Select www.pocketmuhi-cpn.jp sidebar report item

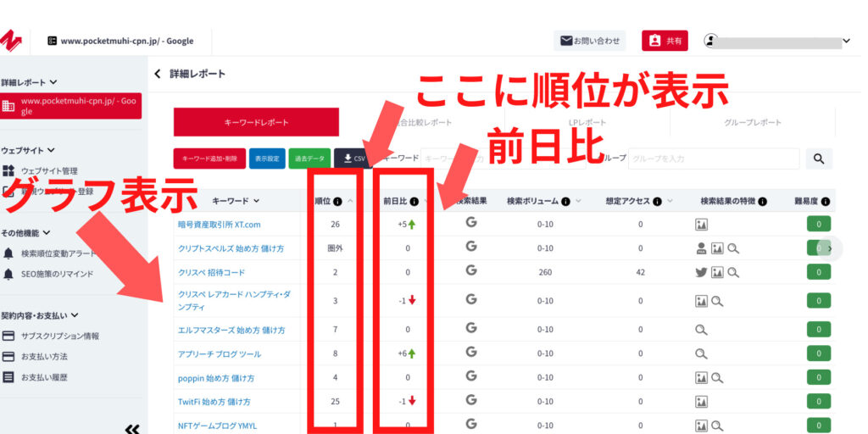(71, 106)
